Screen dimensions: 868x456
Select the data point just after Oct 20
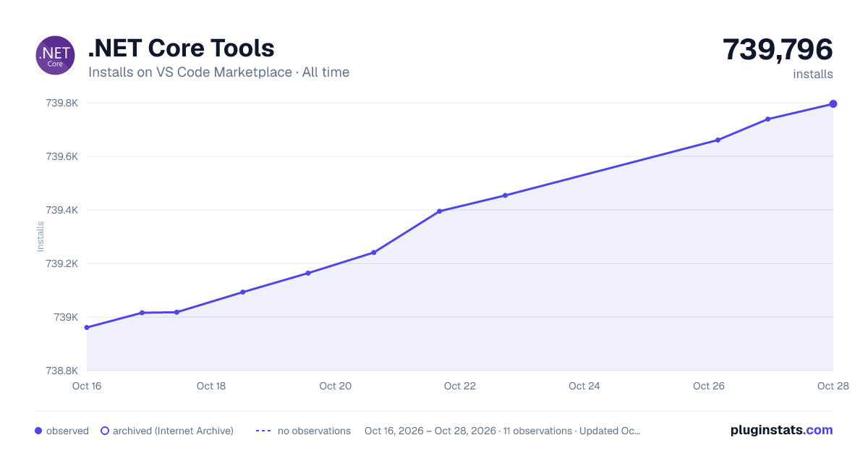(x=373, y=253)
